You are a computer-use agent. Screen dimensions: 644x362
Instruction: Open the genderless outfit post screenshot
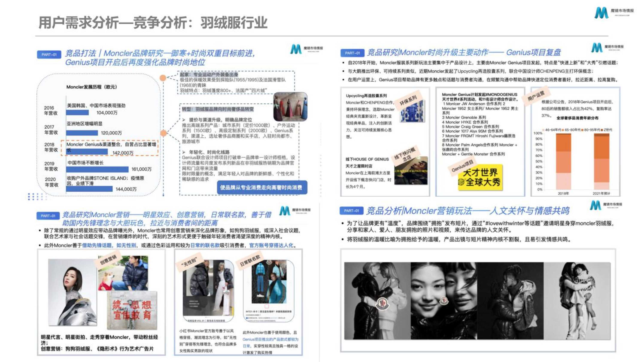click(x=208, y=291)
